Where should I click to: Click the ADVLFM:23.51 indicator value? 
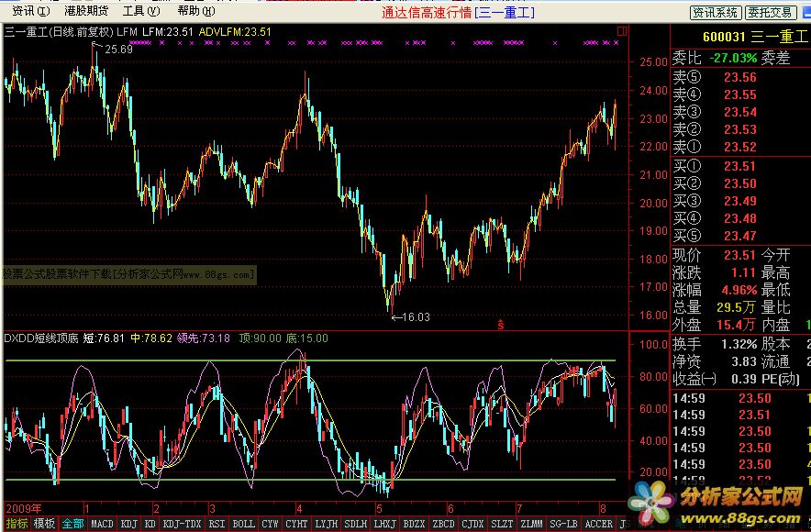[235, 32]
